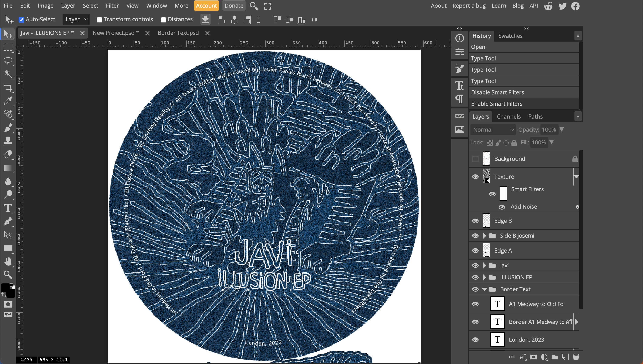Enable Transform controls

100,19
